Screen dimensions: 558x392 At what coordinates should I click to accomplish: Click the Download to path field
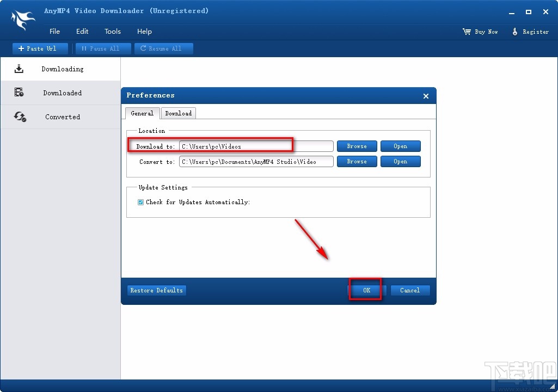(256, 146)
